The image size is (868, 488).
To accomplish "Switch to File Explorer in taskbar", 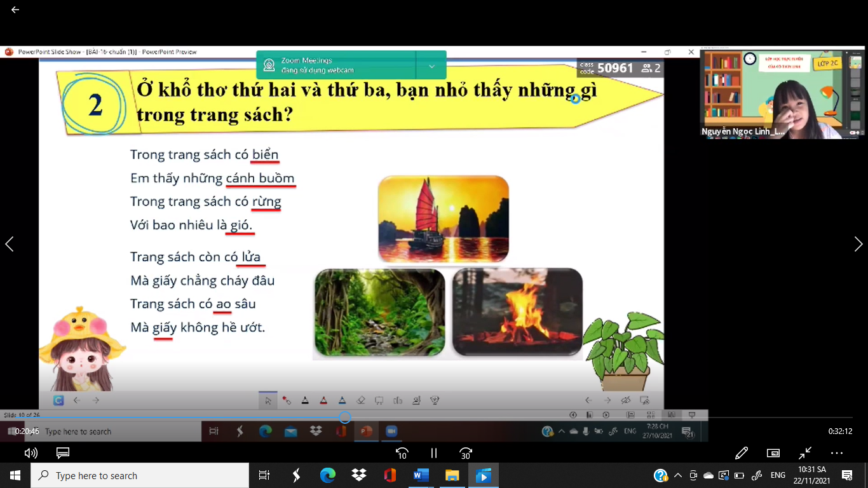I will click(x=452, y=475).
